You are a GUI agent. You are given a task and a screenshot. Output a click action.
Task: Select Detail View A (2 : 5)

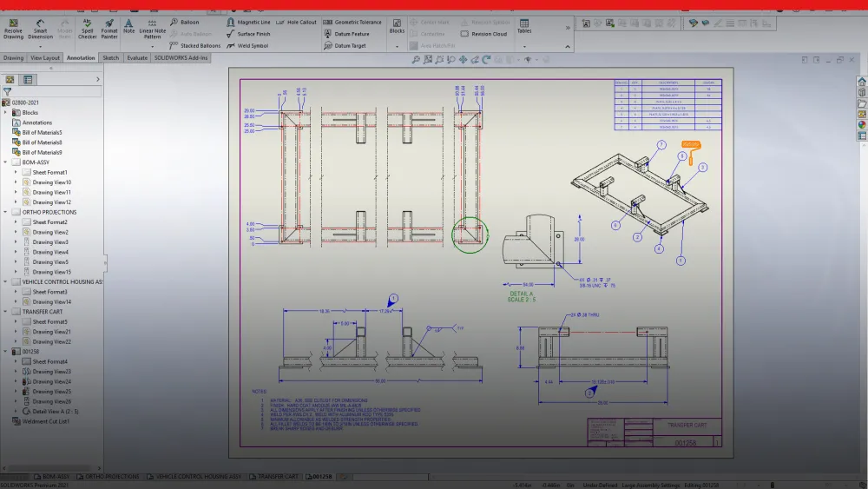point(49,412)
